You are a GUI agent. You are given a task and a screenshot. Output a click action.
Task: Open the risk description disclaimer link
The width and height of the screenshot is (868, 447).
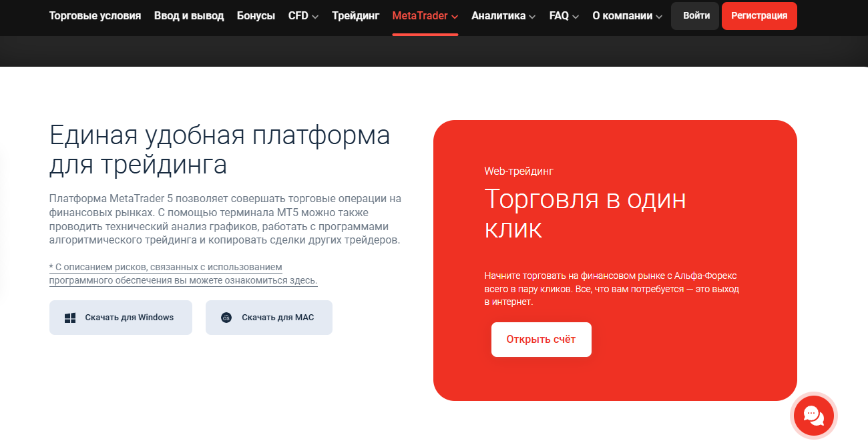pyautogui.click(x=184, y=274)
